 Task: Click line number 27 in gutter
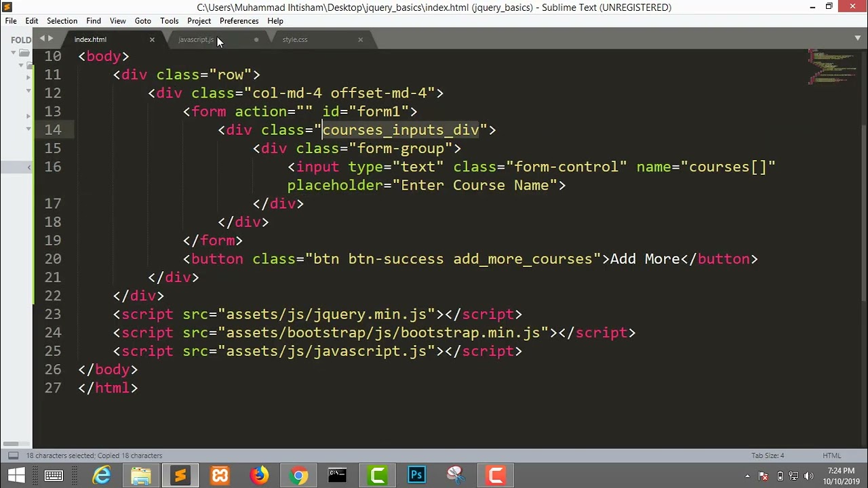(52, 388)
